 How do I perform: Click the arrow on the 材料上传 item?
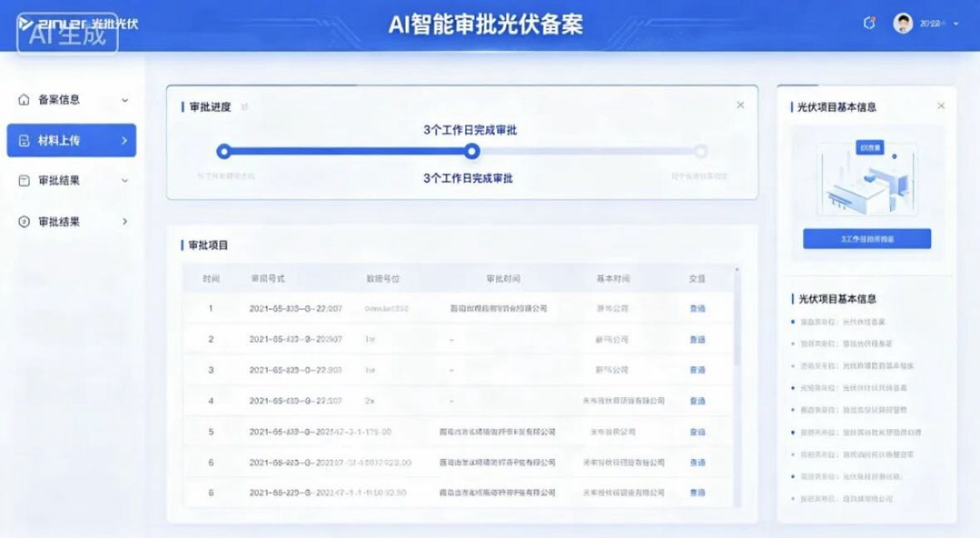(x=124, y=141)
